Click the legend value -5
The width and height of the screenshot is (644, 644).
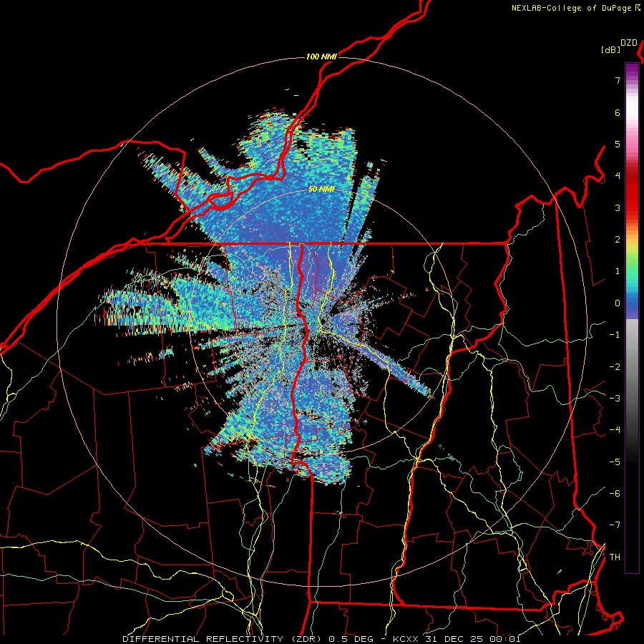[615, 462]
